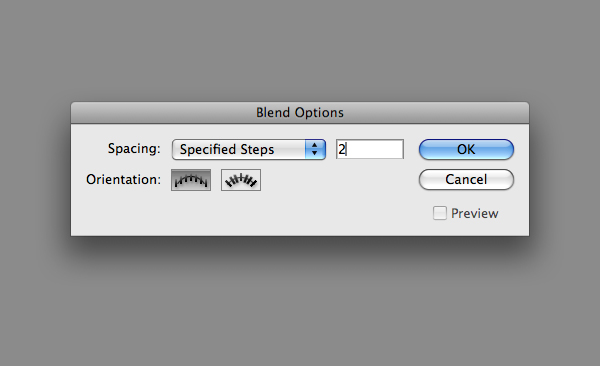Viewport: 600px width, 366px height.
Task: Place cursor after the 2 in steps field
Action: point(346,149)
